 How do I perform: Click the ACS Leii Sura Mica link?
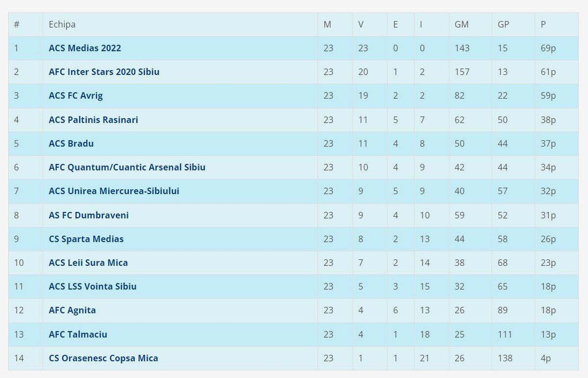tap(88, 262)
